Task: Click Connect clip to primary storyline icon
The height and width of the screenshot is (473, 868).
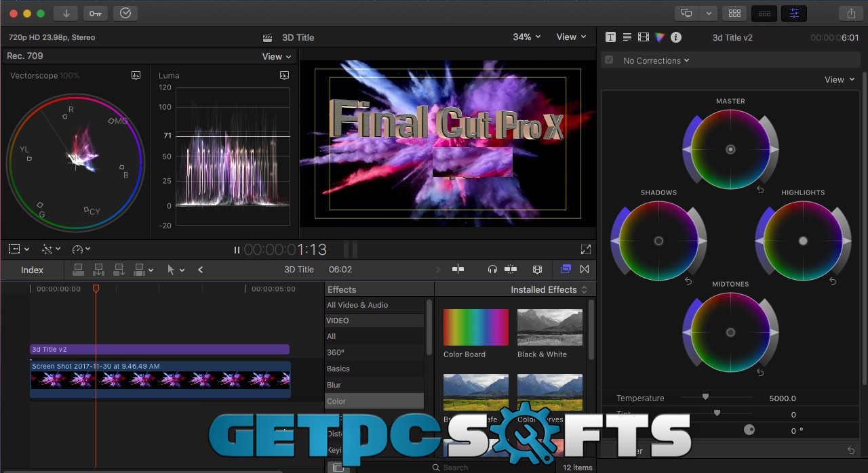Action: click(79, 270)
